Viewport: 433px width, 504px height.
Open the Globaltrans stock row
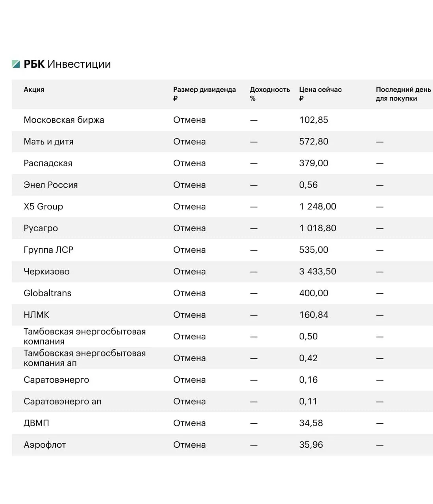coord(222,293)
